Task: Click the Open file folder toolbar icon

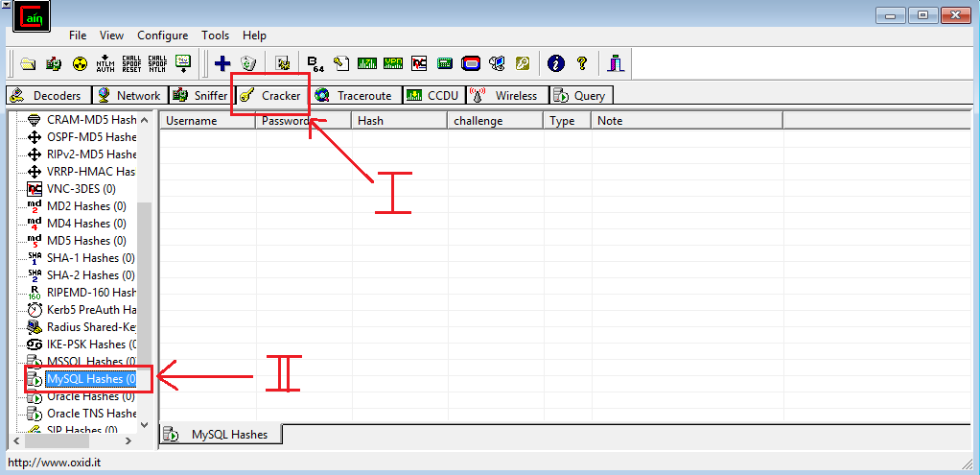Action: (28, 63)
